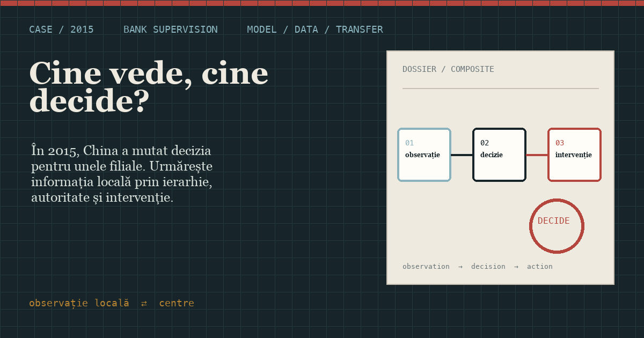
Task: Click the CASE / 2015 label
Action: [x=61, y=30]
